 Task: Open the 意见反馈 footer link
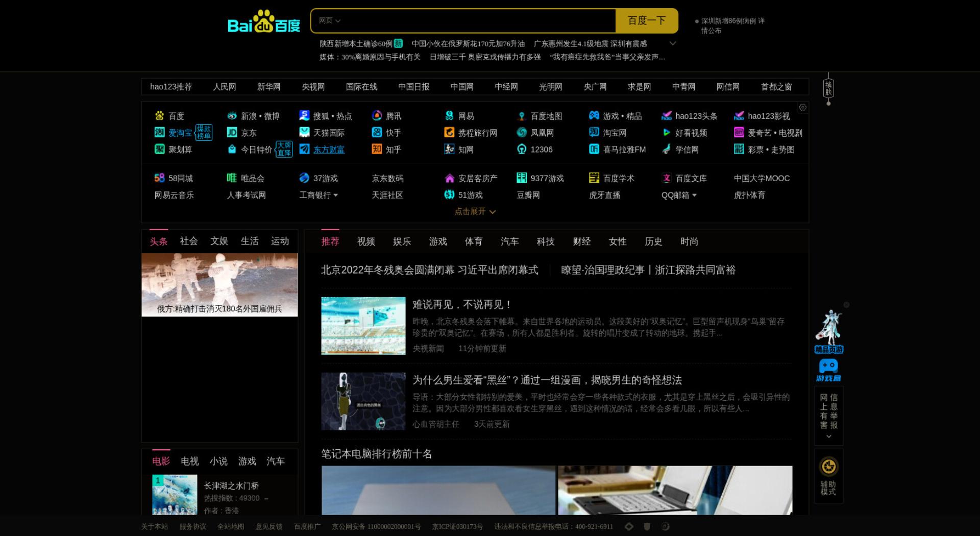tap(268, 526)
